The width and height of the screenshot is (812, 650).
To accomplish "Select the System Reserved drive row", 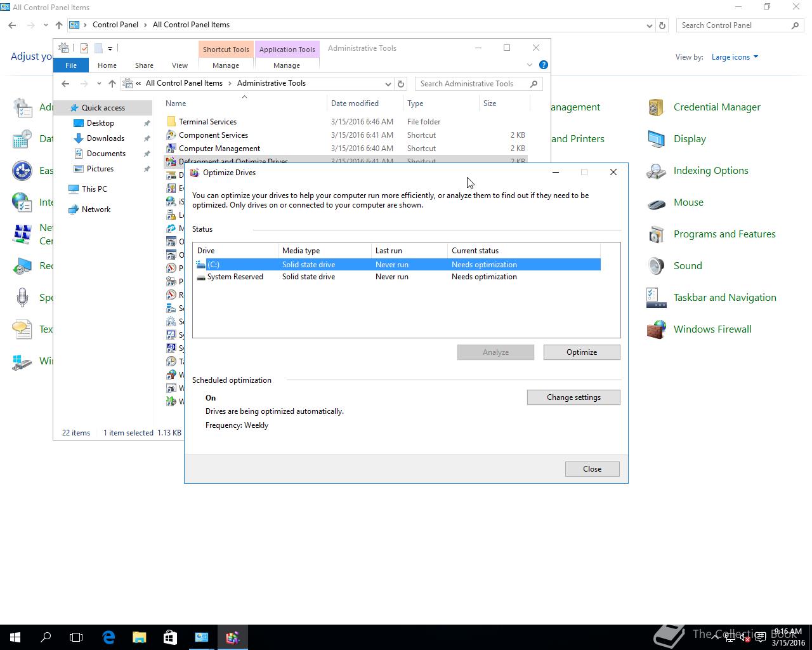I will 398,277.
